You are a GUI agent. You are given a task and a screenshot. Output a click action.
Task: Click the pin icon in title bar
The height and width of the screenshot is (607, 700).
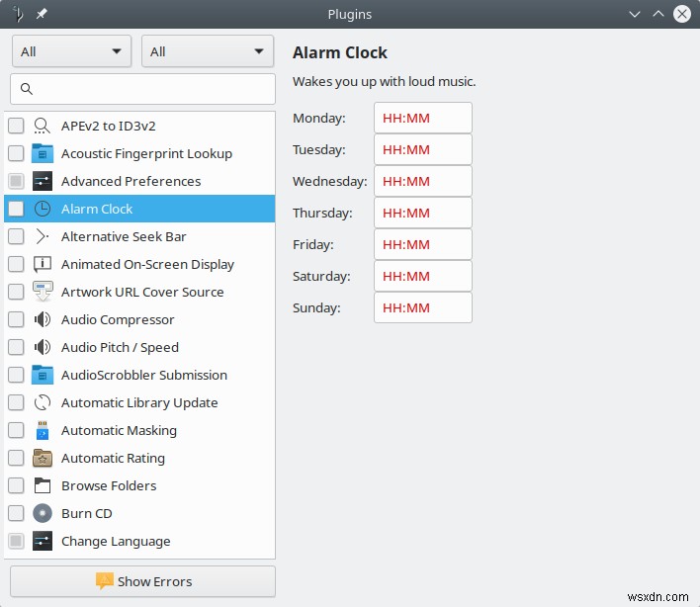(41, 14)
